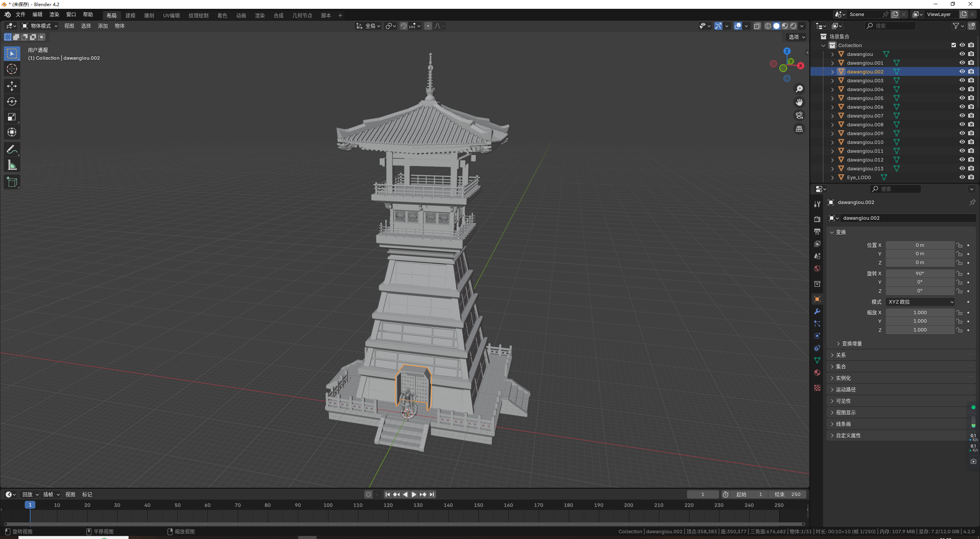Expand the Visibility (可见性) panel
Viewport: 980px width, 539px height.
point(843,401)
